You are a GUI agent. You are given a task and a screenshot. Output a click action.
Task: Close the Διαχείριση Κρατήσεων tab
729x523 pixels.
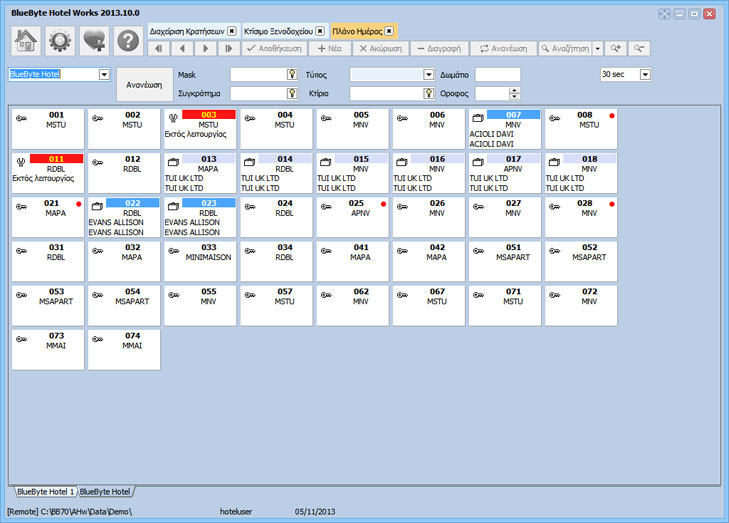click(x=232, y=31)
